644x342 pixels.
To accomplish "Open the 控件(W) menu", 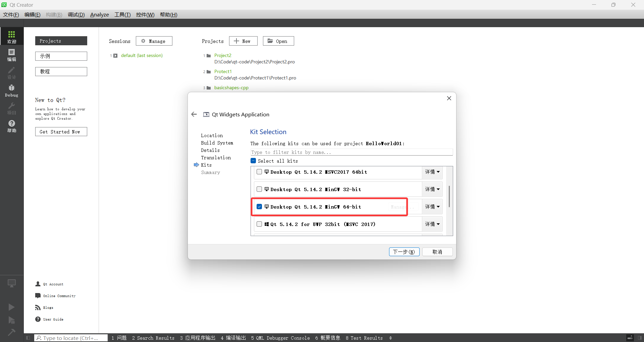I will point(145,15).
